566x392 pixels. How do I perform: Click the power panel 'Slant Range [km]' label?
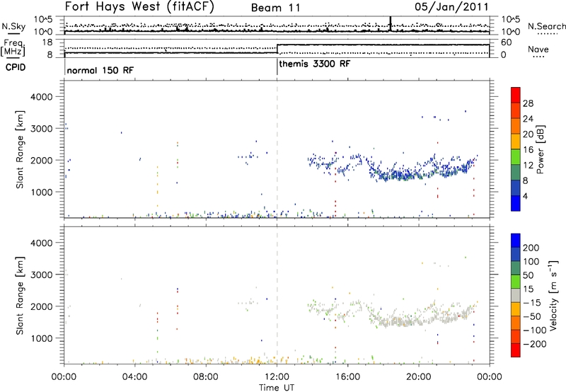tap(20, 149)
